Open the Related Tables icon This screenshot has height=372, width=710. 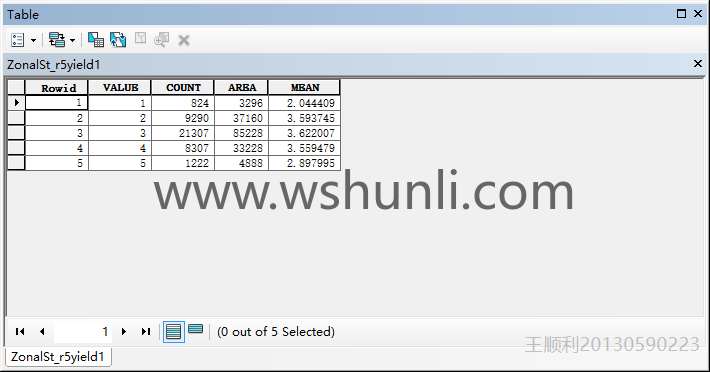(x=57, y=40)
